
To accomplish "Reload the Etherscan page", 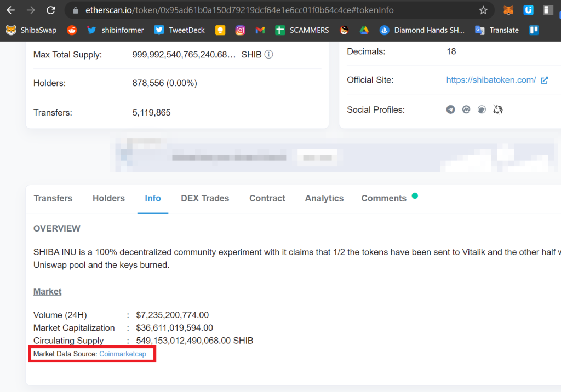I will (51, 10).
